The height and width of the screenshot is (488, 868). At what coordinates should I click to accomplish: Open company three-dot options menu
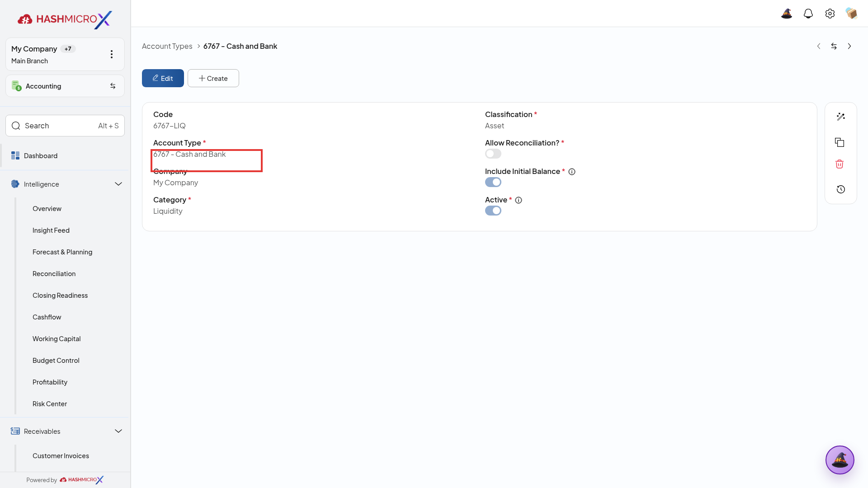click(112, 54)
